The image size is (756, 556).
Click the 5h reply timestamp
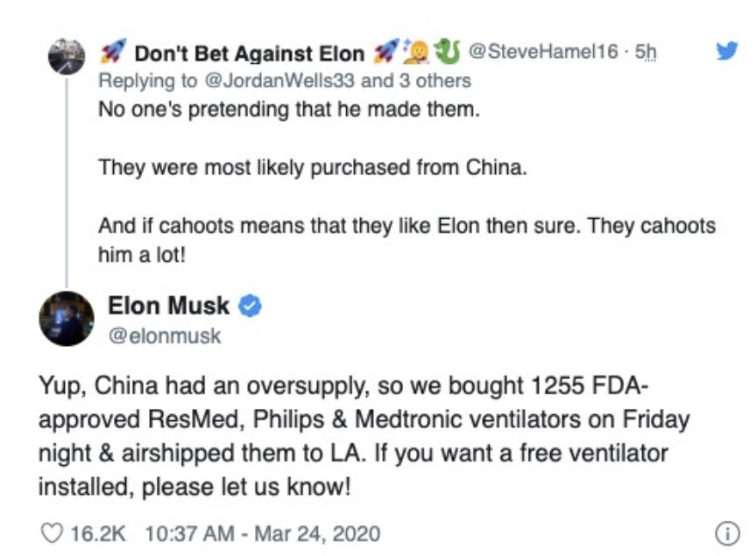coord(646,53)
